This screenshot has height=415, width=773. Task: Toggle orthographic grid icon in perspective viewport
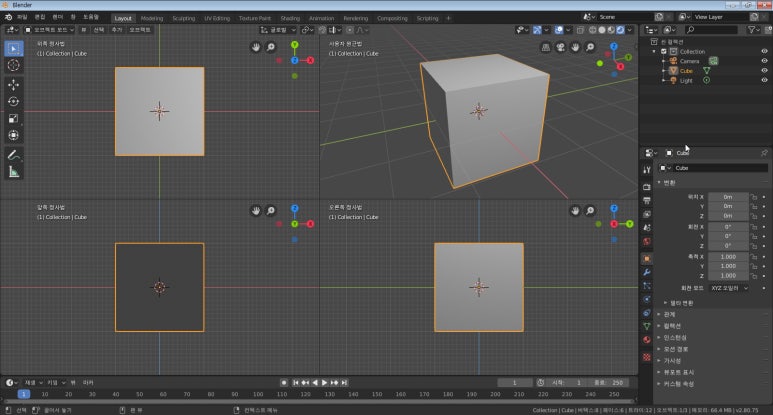pos(546,47)
